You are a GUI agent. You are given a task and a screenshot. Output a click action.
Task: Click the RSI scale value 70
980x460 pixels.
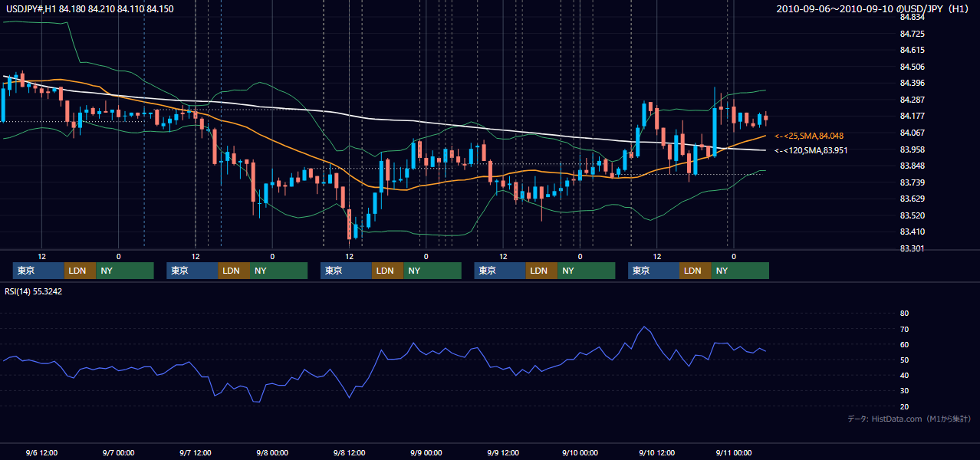tap(904, 329)
